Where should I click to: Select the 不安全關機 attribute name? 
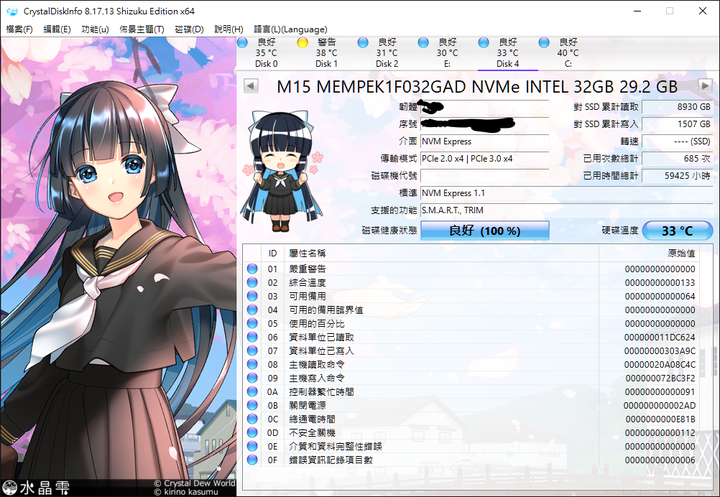(312, 433)
